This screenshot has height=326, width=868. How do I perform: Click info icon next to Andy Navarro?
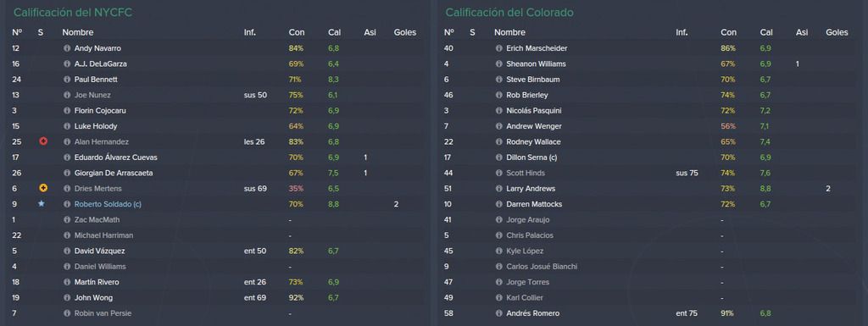tap(67, 48)
